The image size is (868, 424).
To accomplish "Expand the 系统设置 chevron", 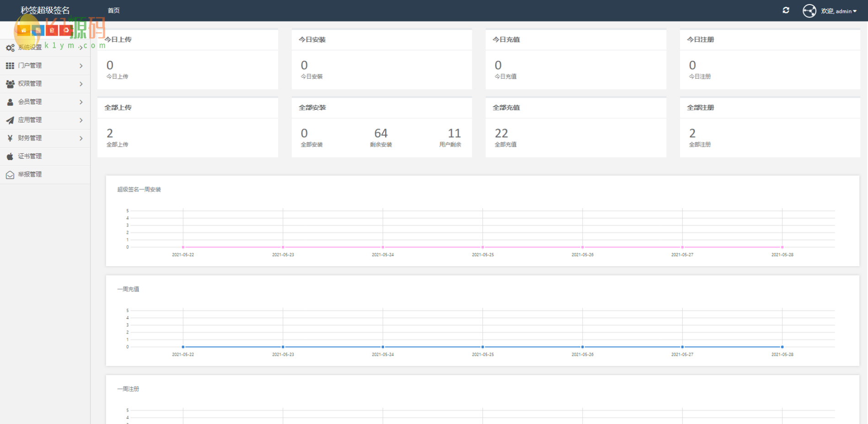I will [x=81, y=48].
